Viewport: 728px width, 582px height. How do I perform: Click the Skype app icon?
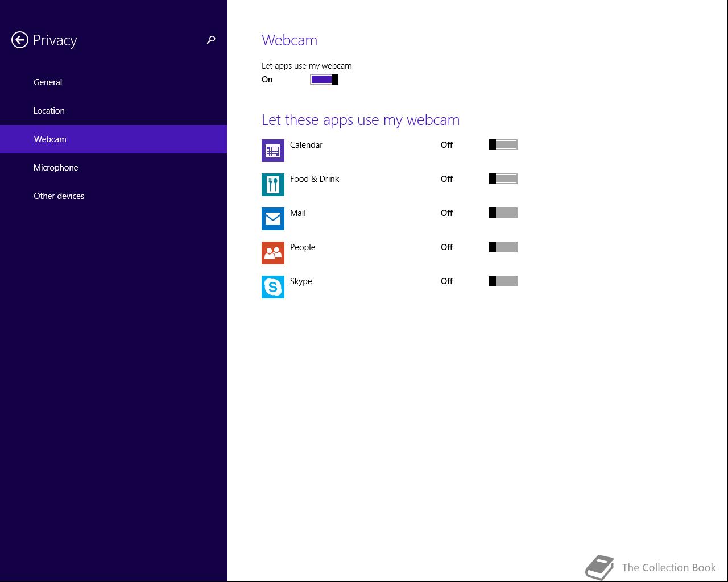click(x=273, y=287)
